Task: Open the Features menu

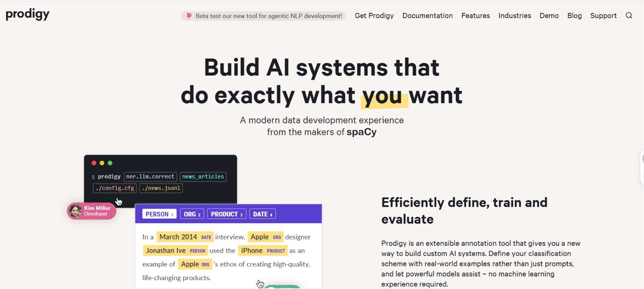Action: pos(476,16)
